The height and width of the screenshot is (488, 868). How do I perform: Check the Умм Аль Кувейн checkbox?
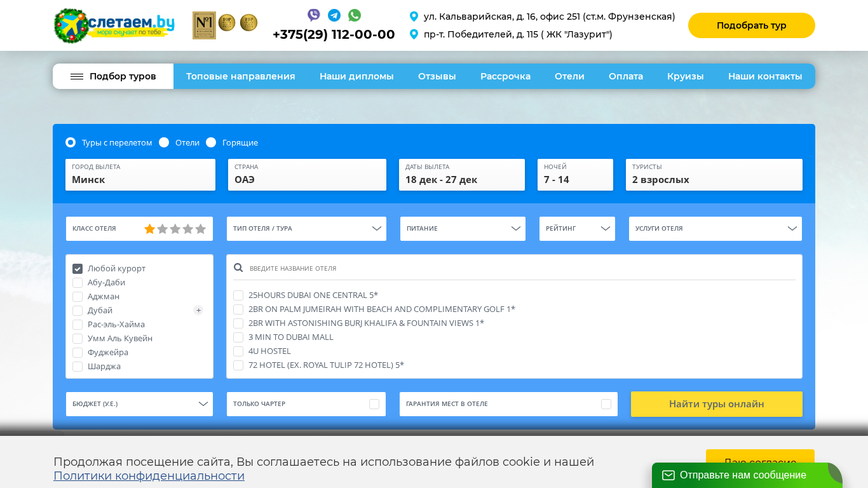(x=78, y=339)
